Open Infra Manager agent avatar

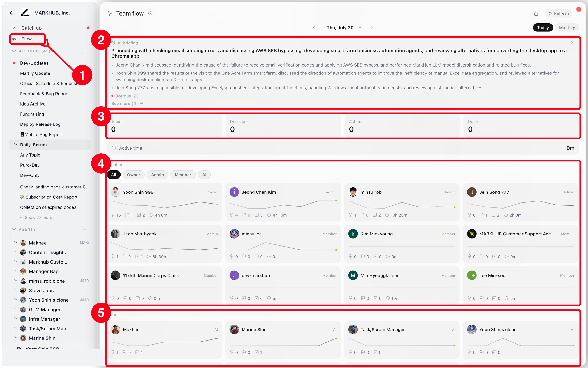[23, 319]
